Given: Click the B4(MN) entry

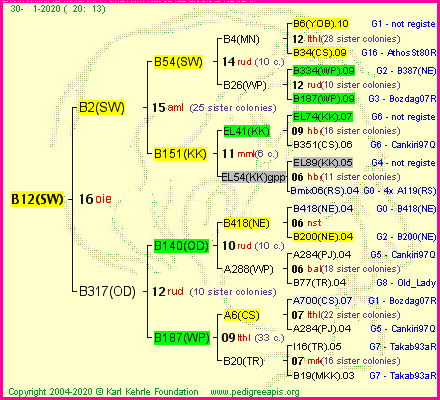Looking at the screenshot, I should 241,39.
